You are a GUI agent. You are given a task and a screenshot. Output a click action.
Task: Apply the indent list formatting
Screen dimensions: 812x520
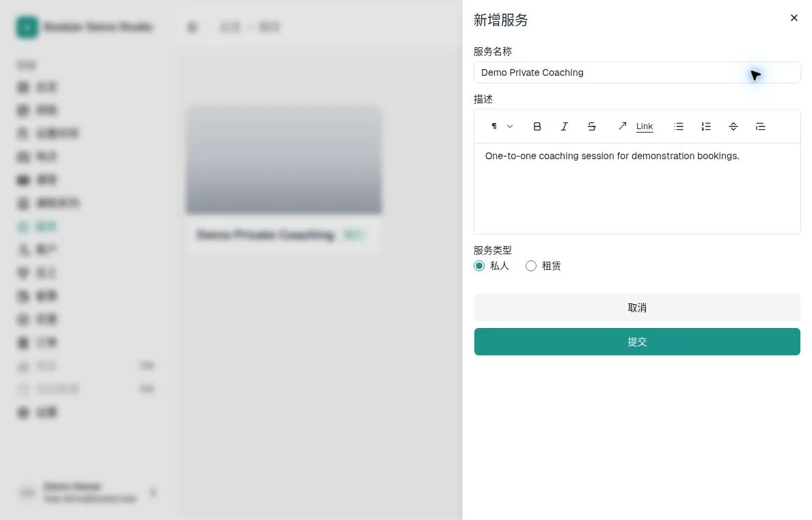[760, 126]
